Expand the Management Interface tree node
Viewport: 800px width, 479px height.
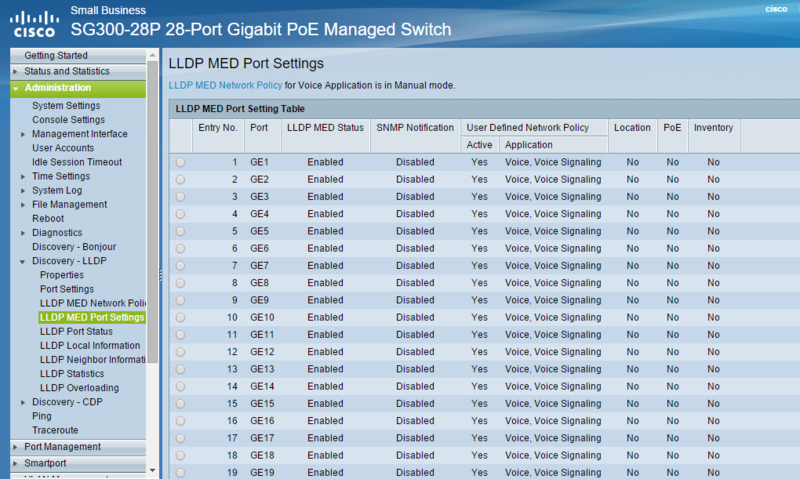(23, 134)
